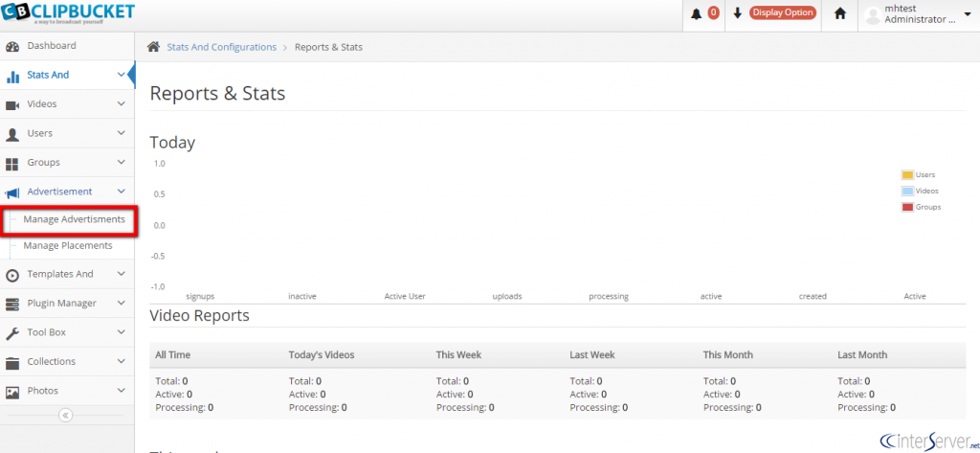Click the mhtest user avatar
Image resolution: width=980 pixels, height=453 pixels.
(873, 15)
